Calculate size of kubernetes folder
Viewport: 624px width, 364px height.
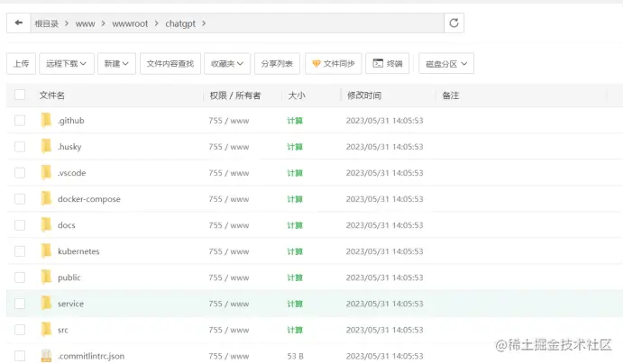pos(295,251)
